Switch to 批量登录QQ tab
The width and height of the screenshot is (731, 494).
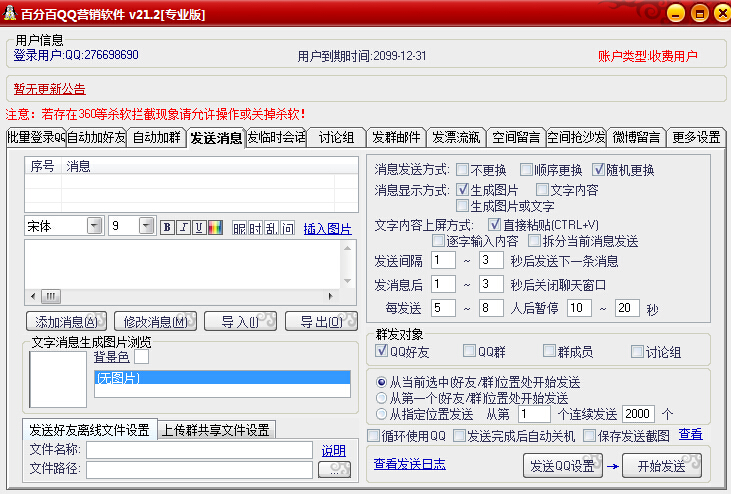click(x=36, y=137)
